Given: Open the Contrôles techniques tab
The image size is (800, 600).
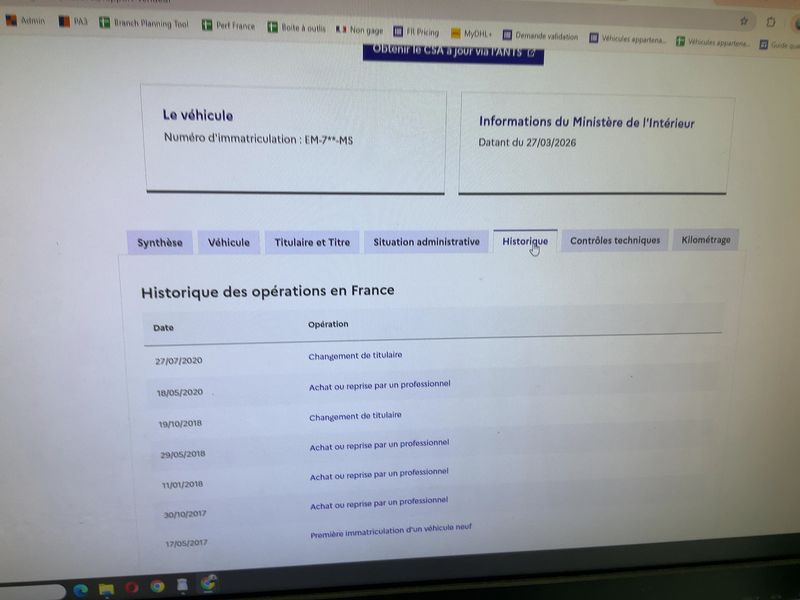Looking at the screenshot, I should click(615, 240).
